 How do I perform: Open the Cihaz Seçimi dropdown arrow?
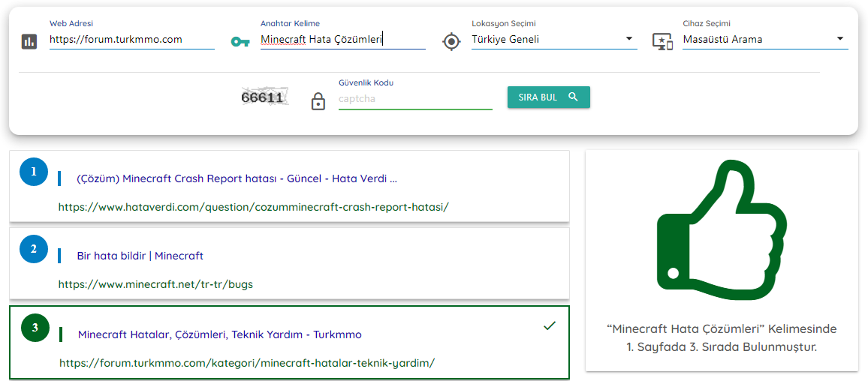839,39
